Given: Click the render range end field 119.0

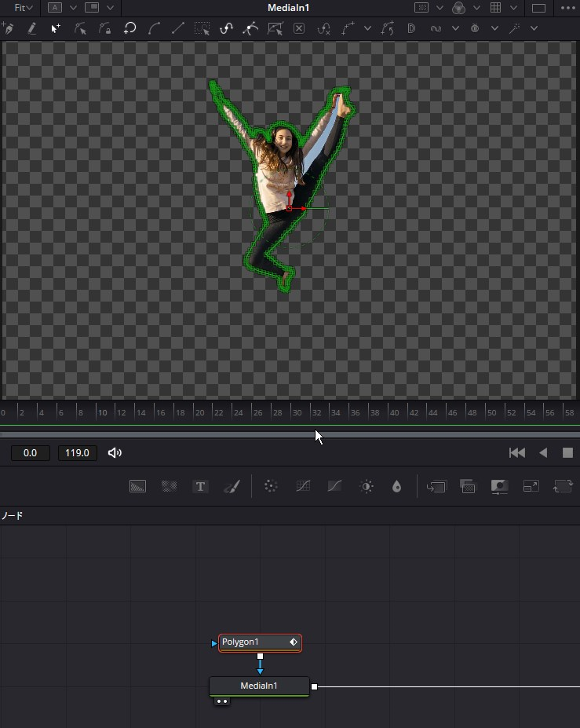Looking at the screenshot, I should click(77, 452).
